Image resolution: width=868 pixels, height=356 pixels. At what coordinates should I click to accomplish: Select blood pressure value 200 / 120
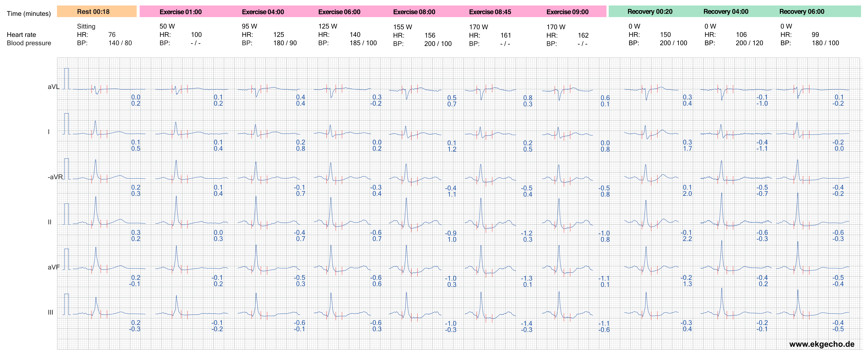749,43
